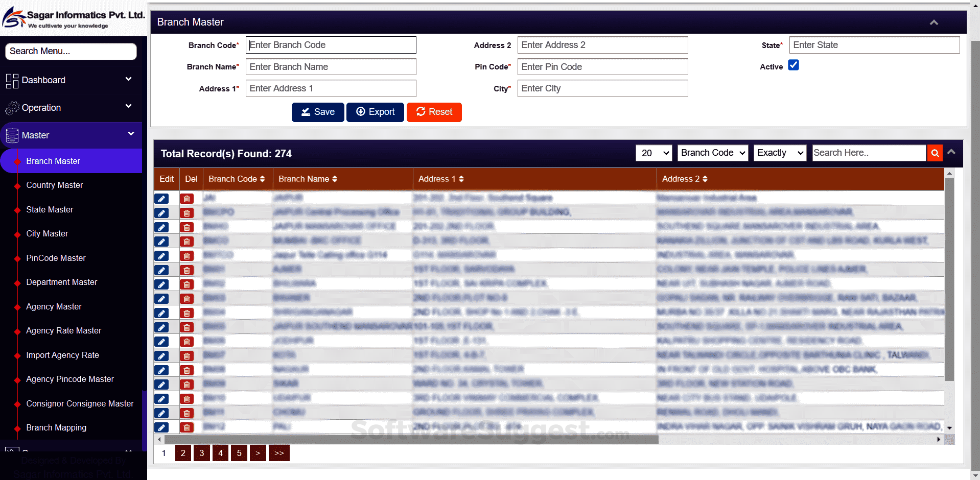Image resolution: width=980 pixels, height=480 pixels.
Task: Click the Reset button
Action: [434, 112]
